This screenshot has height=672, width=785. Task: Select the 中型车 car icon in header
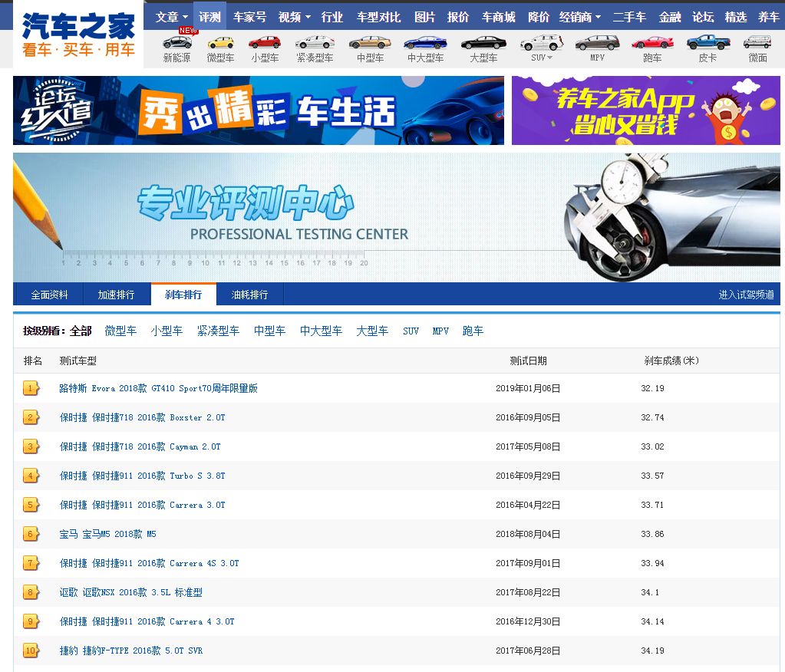coord(370,43)
